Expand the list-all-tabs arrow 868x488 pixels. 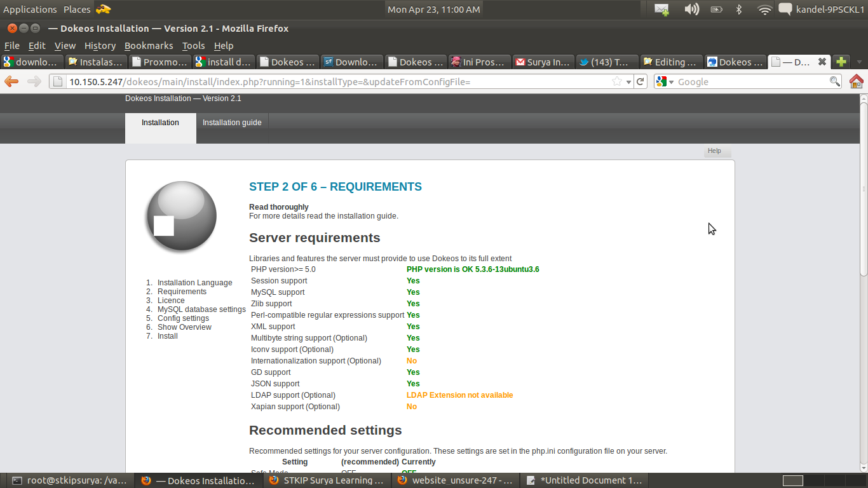859,62
